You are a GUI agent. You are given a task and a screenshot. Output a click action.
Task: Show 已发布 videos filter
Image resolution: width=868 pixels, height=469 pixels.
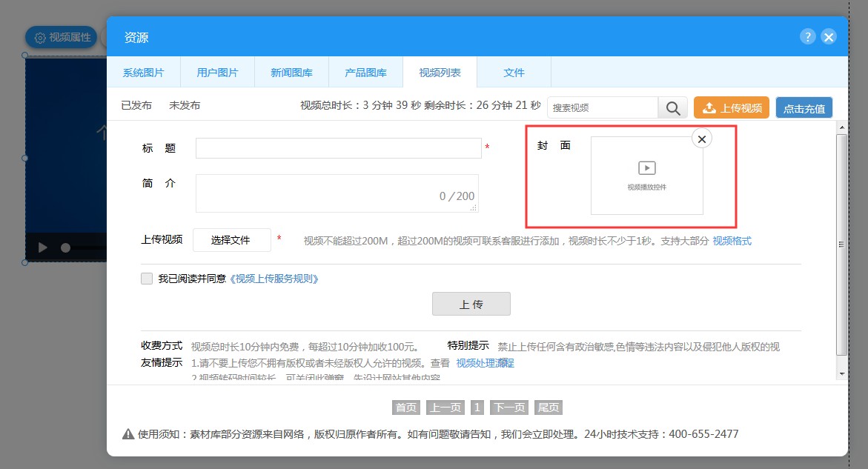click(x=136, y=106)
